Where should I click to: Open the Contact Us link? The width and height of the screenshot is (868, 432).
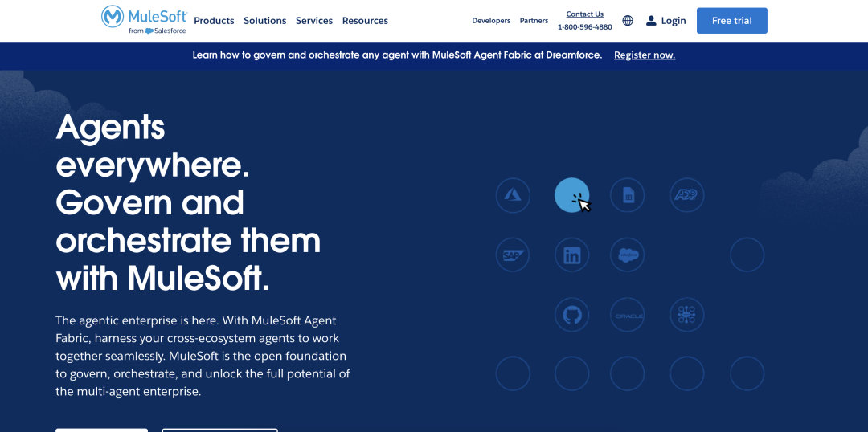(584, 14)
